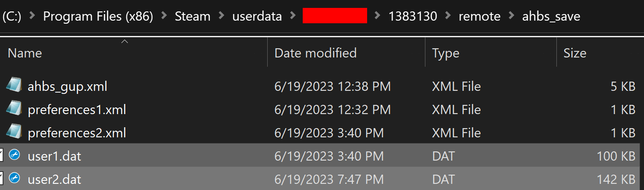This screenshot has width=644, height=190.
Task: Toggle the user2.dat selection checkbox
Action: [1, 179]
